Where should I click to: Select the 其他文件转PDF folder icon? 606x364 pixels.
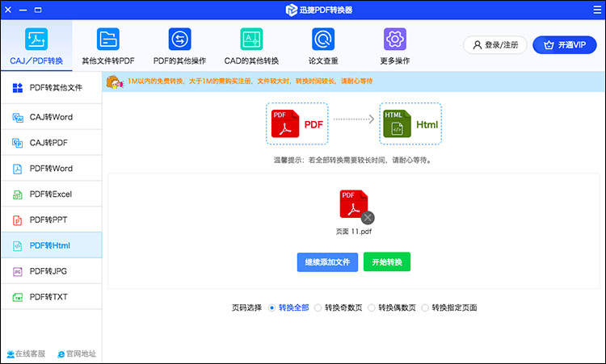(x=108, y=39)
